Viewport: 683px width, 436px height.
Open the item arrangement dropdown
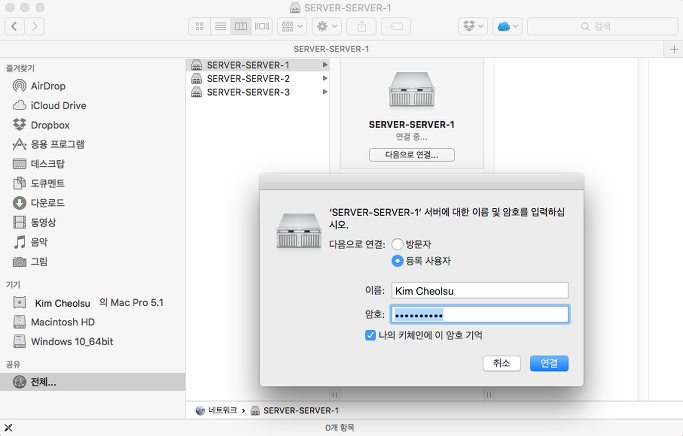[292, 27]
